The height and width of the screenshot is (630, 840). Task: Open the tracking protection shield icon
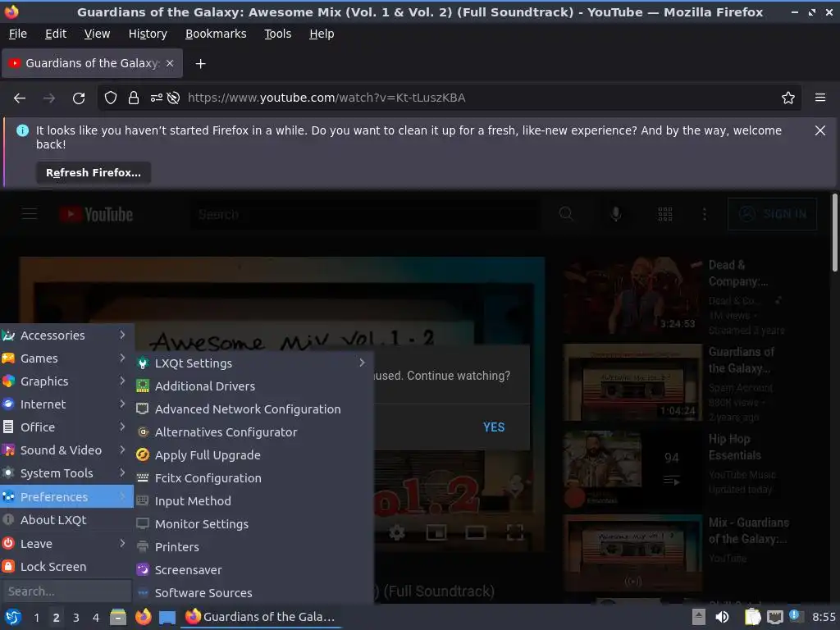[111, 98]
